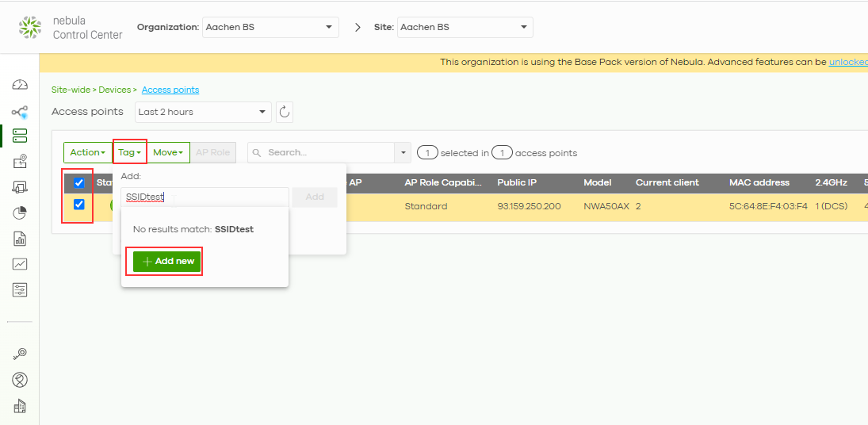Open the sliders configuration icon in sidebar

tap(20, 289)
